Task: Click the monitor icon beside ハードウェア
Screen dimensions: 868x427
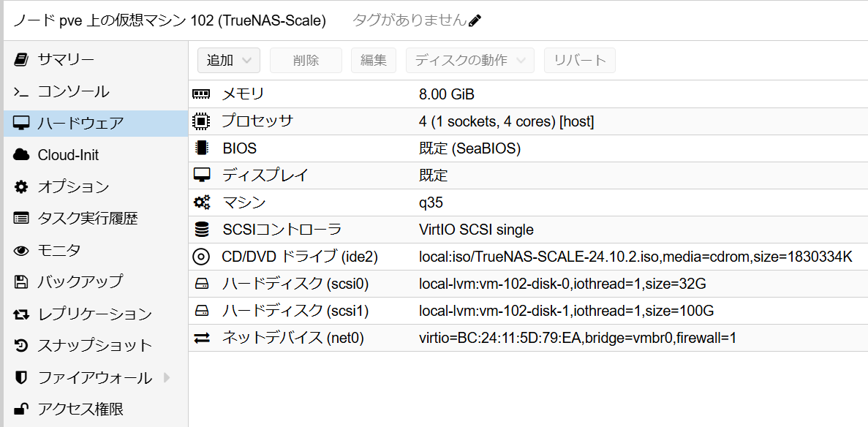Action: point(20,123)
